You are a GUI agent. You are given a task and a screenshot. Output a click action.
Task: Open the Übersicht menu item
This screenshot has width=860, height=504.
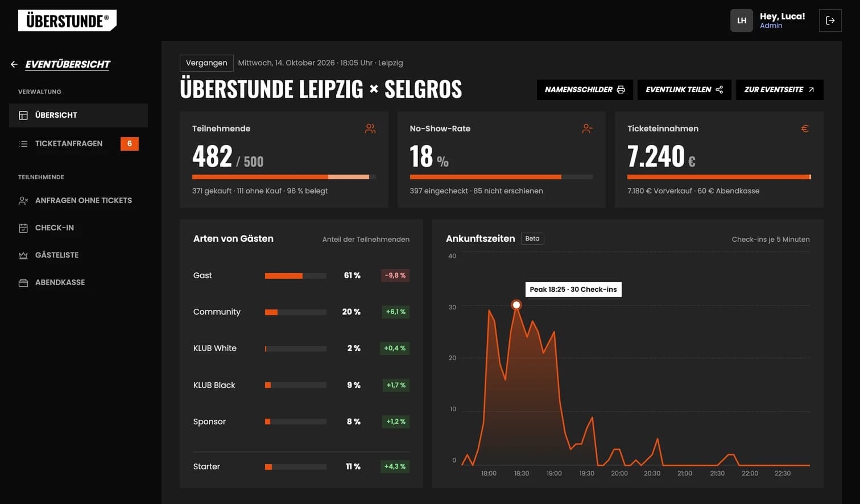pos(78,115)
